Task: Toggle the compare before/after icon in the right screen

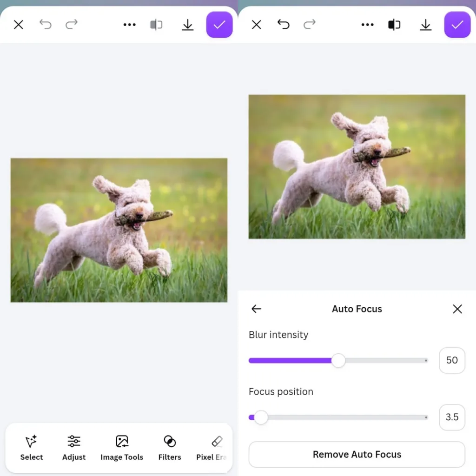Action: click(394, 25)
